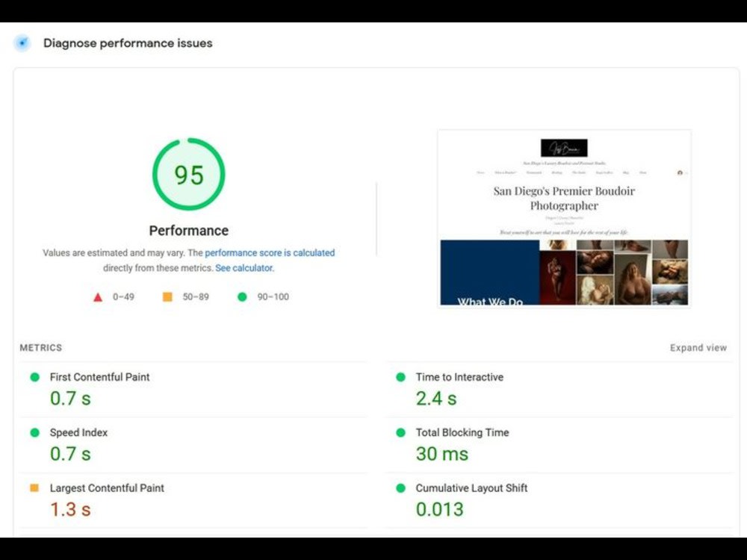
Task: Click the Time to Interactive status dot
Action: point(400,377)
